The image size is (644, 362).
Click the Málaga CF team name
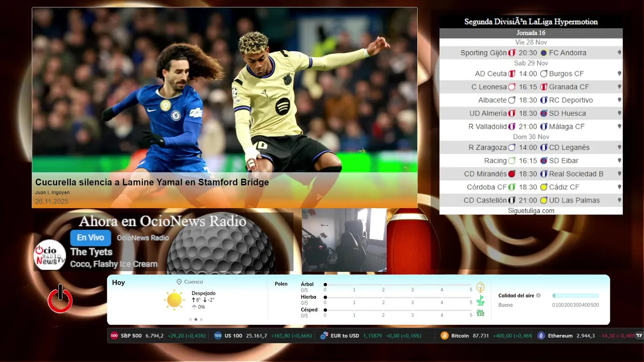(x=567, y=126)
